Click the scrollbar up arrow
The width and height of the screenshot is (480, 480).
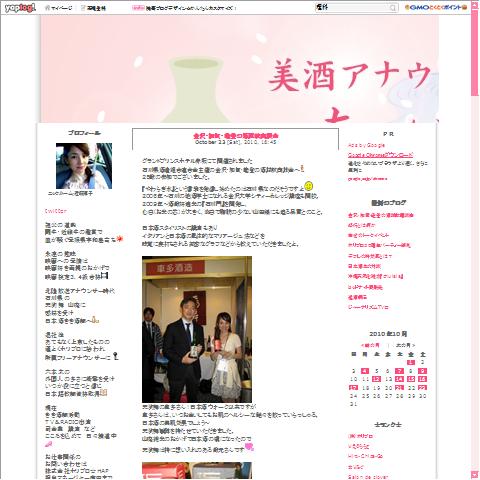pos(475,6)
